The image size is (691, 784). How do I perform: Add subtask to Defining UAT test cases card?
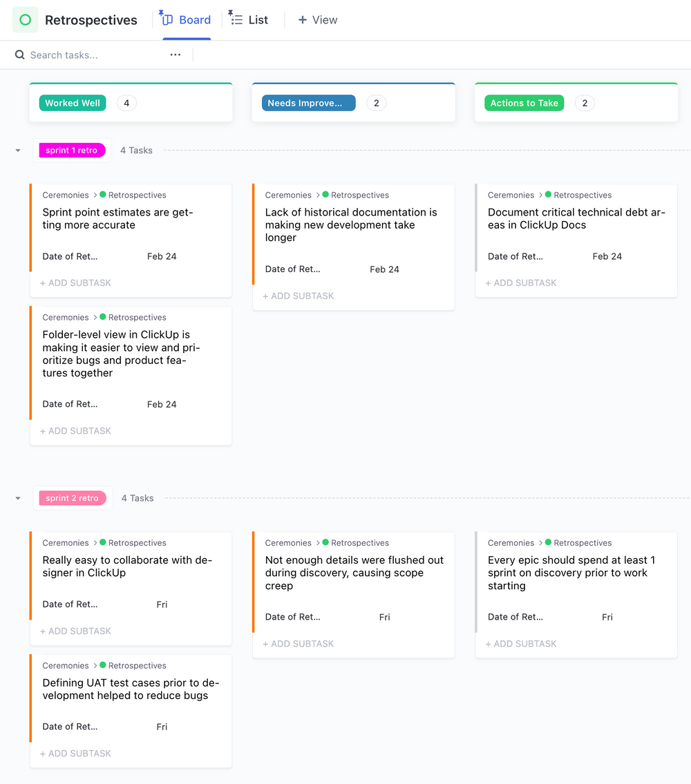(75, 753)
